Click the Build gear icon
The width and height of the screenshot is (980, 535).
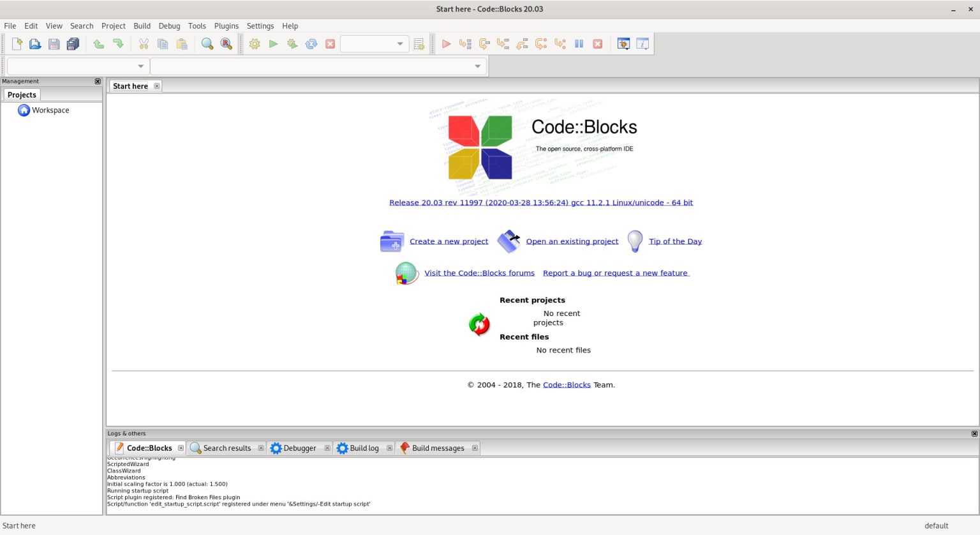click(x=255, y=44)
